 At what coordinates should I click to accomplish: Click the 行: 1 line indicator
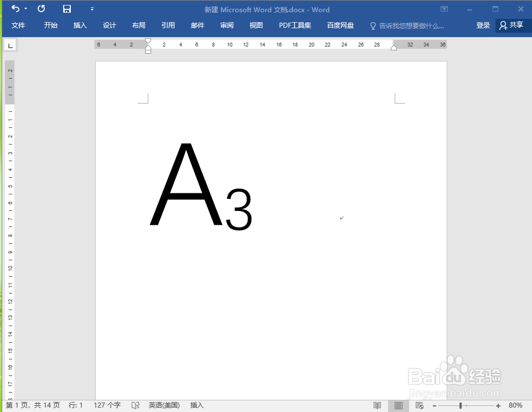coord(75,405)
